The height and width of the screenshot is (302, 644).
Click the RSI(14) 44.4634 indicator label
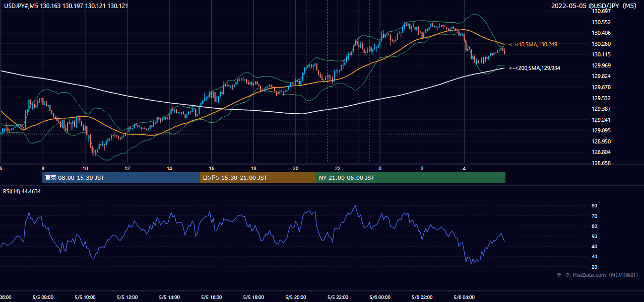pyautogui.click(x=22, y=191)
